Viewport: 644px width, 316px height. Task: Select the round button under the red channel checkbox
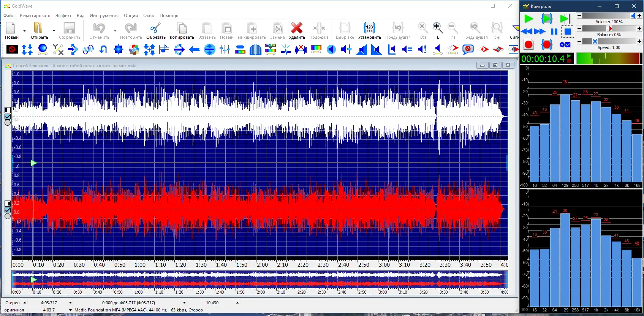(8, 216)
